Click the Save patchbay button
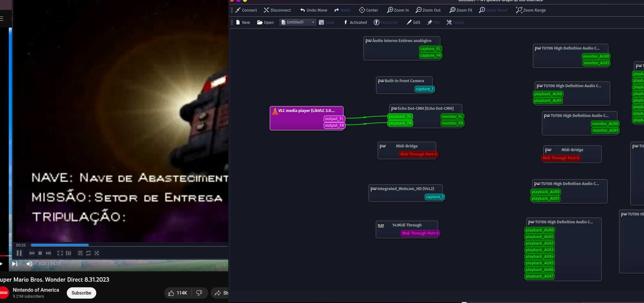The image size is (644, 303). pyautogui.click(x=326, y=22)
